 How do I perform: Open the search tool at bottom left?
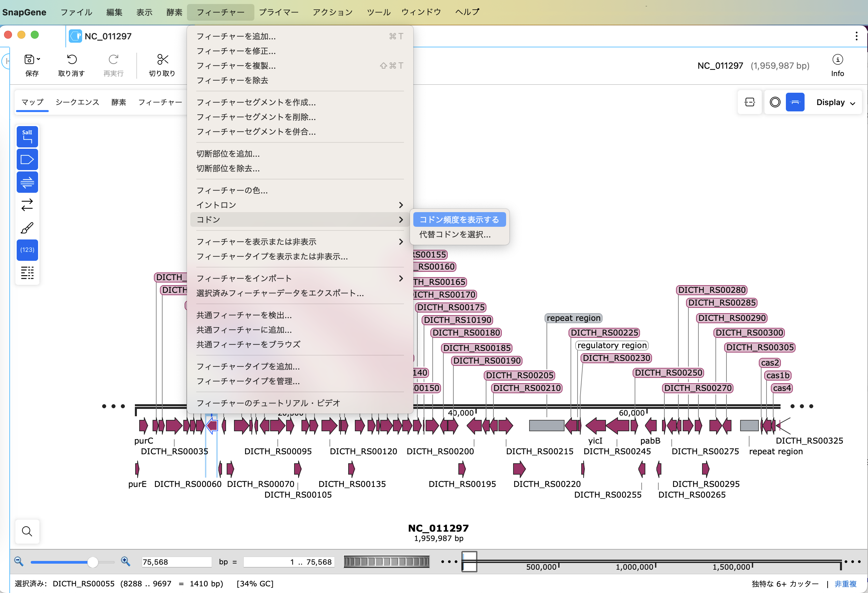point(27,531)
